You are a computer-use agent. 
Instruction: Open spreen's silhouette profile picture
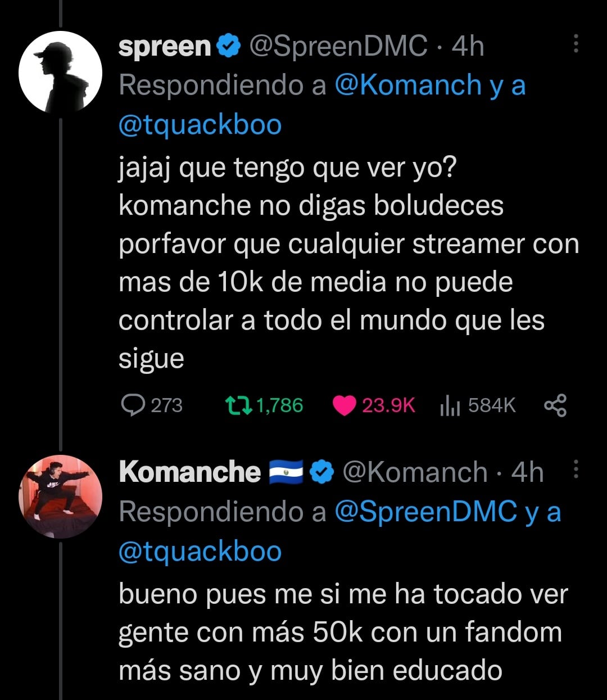click(x=60, y=72)
